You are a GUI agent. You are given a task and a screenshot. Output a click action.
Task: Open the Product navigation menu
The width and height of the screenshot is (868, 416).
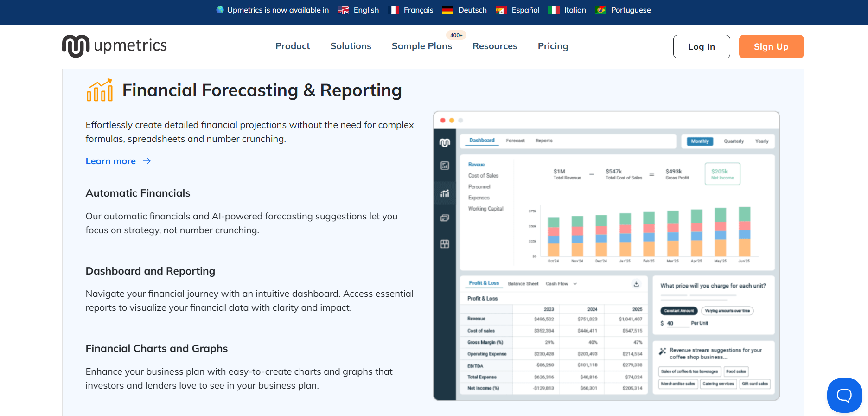(x=293, y=46)
